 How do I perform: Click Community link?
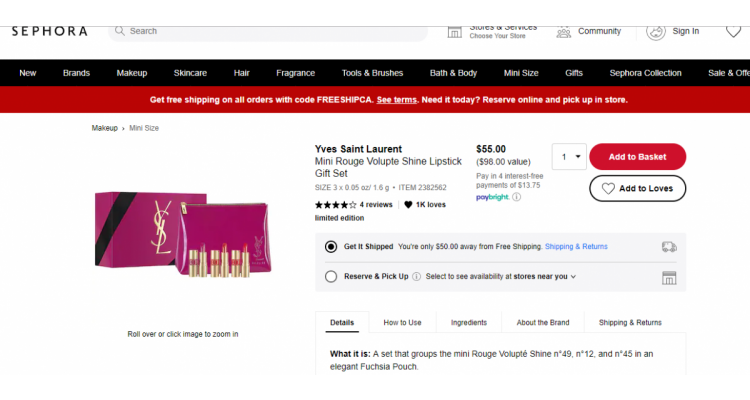click(x=599, y=31)
